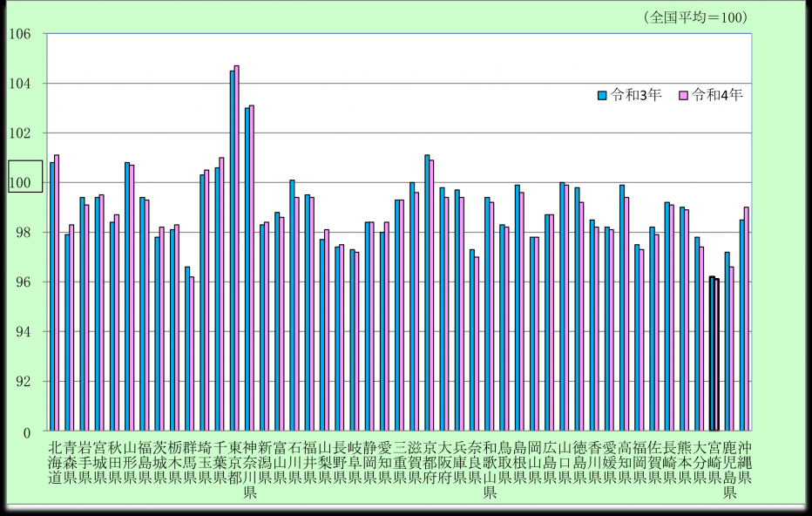Image resolution: width=812 pixels, height=516 pixels.
Task: Click the 98 axis value
Action: click(x=24, y=233)
